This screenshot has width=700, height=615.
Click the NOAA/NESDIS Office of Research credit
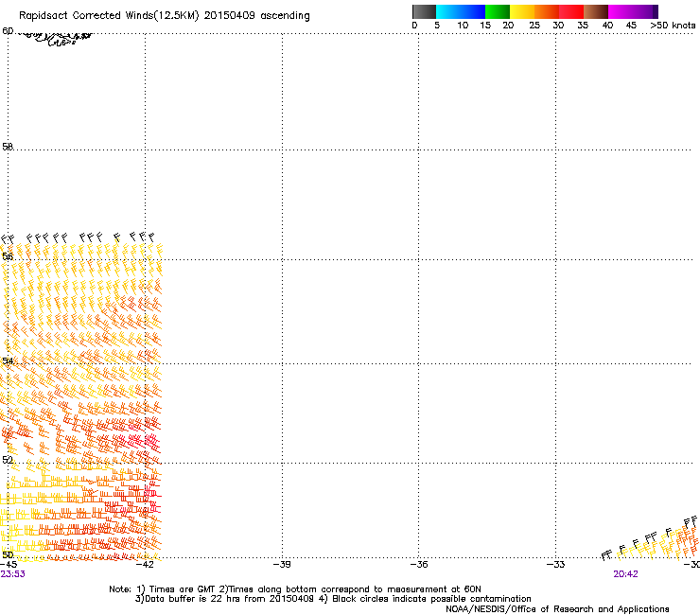[557, 609]
